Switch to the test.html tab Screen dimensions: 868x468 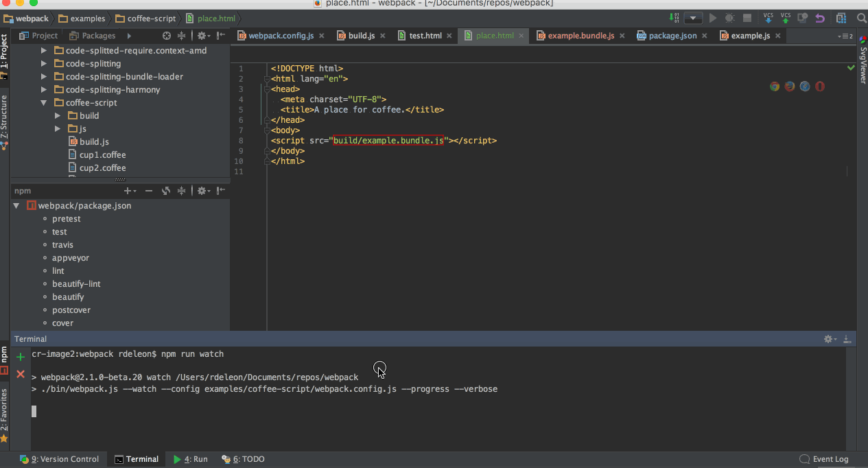tap(424, 35)
